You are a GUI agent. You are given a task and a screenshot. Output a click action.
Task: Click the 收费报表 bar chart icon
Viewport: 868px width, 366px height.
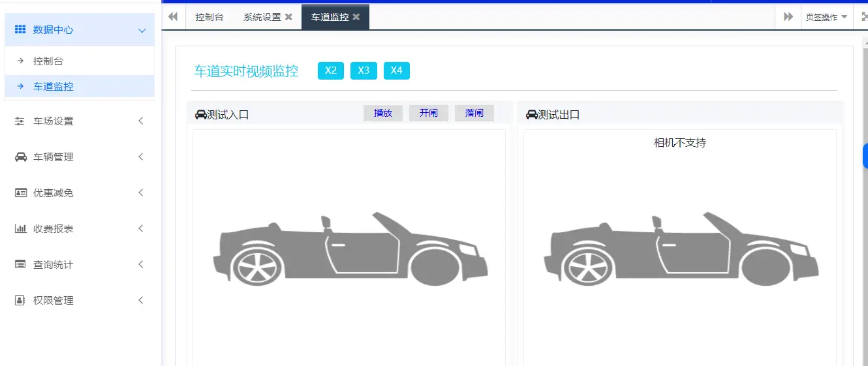tap(20, 229)
